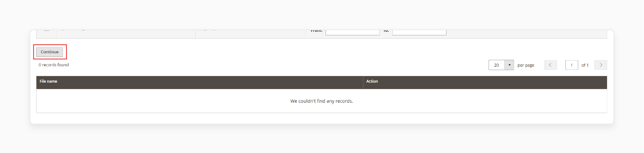Click the From input field

[353, 33]
